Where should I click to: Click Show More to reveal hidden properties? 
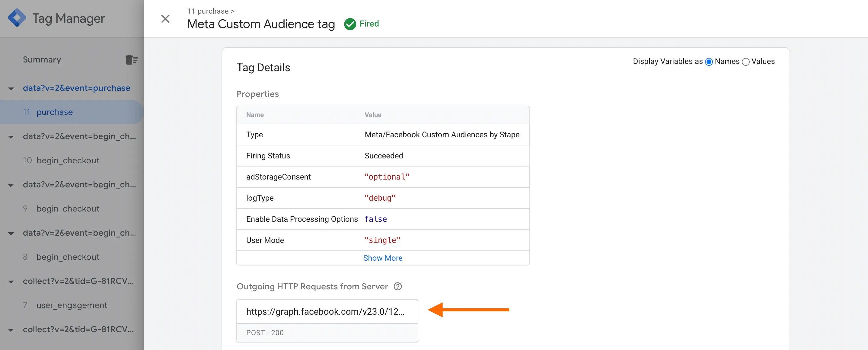click(x=382, y=258)
